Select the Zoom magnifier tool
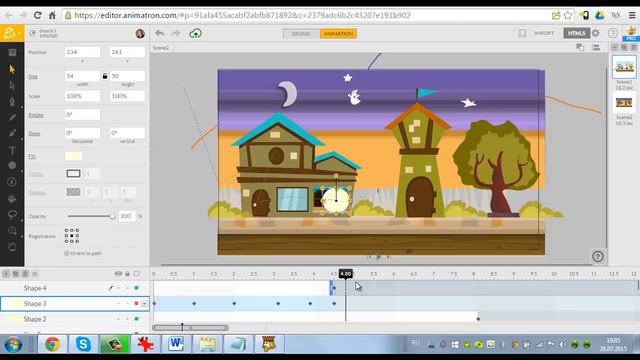 (12, 231)
